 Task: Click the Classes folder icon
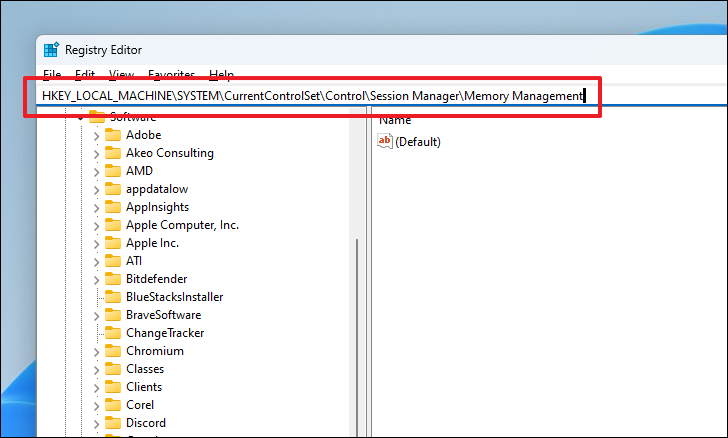click(x=113, y=369)
